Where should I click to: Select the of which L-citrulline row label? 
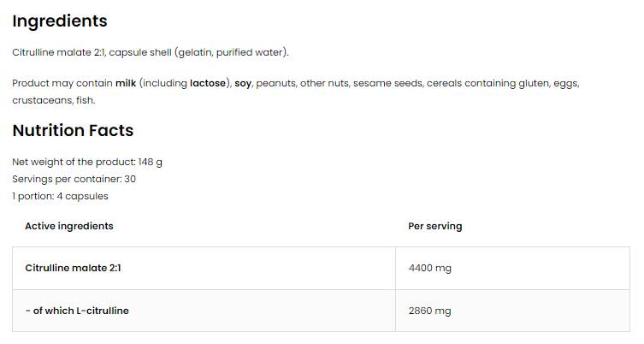(77, 311)
